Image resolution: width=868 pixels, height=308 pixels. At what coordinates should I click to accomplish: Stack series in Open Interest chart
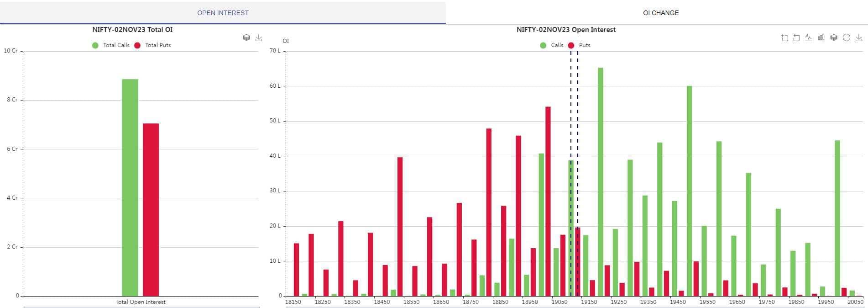(834, 38)
